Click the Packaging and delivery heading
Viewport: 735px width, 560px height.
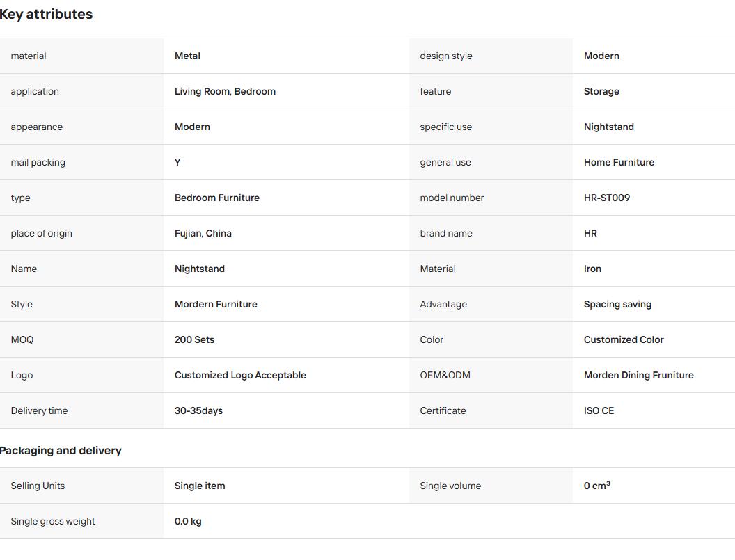point(61,450)
